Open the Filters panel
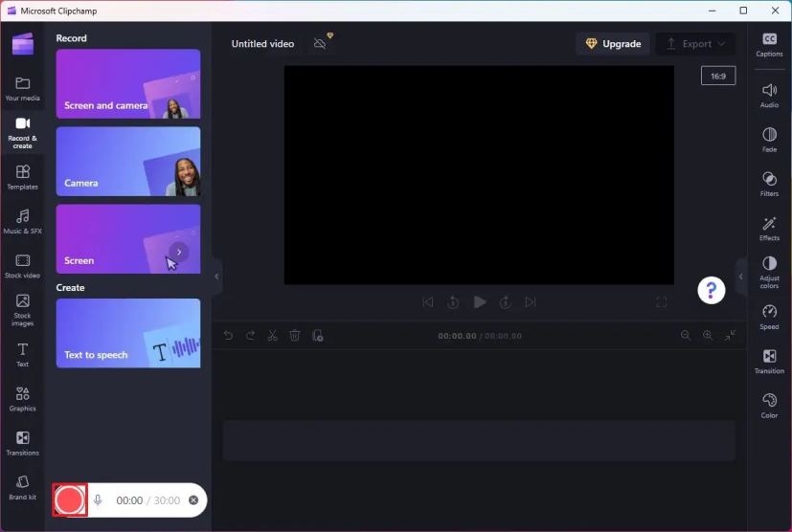 769,185
